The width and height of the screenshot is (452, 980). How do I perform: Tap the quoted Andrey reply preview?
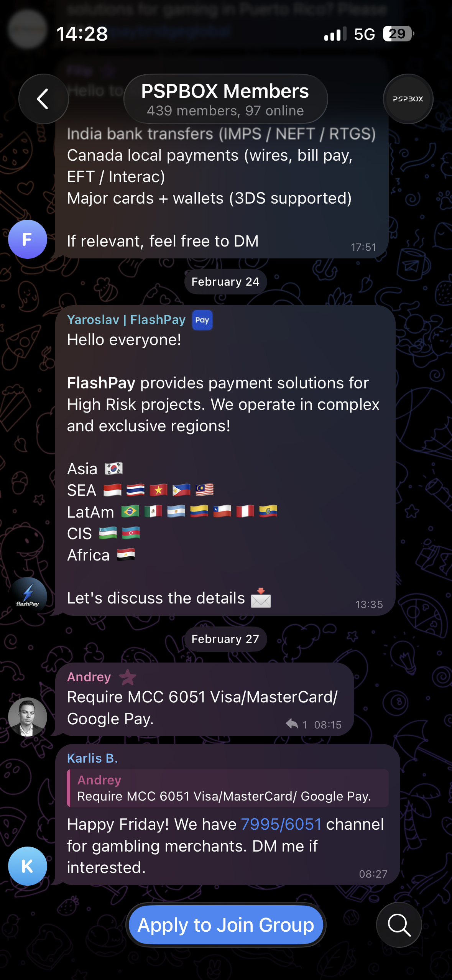(228, 788)
